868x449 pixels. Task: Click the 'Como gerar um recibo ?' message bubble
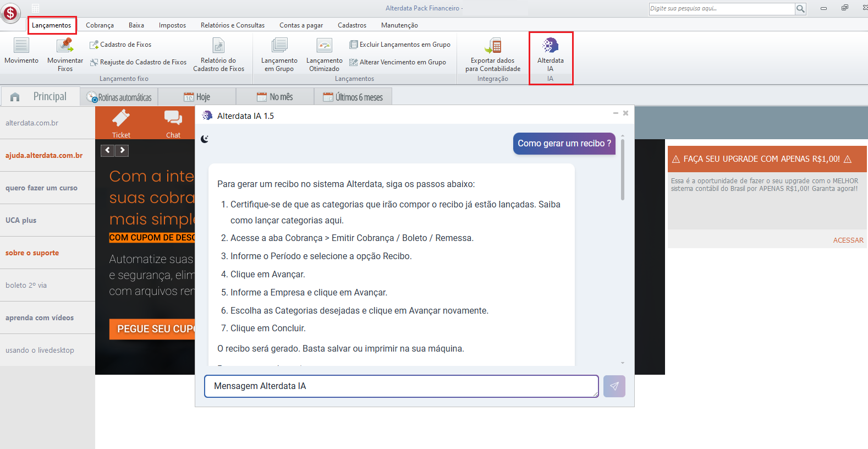pos(564,144)
